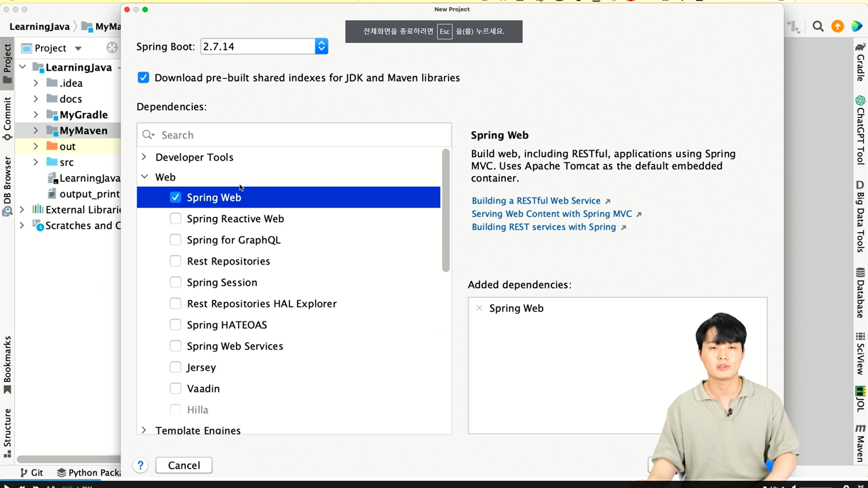
Task: Expand the Template Engines category
Action: tap(144, 430)
